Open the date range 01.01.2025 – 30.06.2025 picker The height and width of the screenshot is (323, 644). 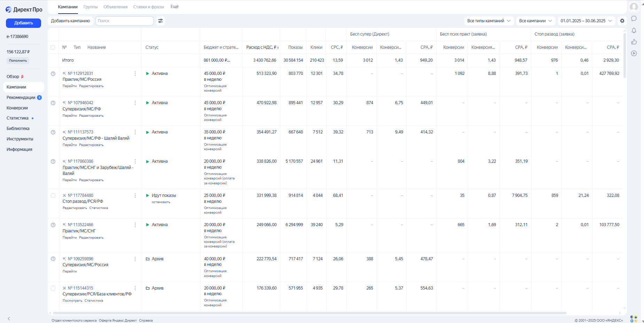click(x=586, y=21)
